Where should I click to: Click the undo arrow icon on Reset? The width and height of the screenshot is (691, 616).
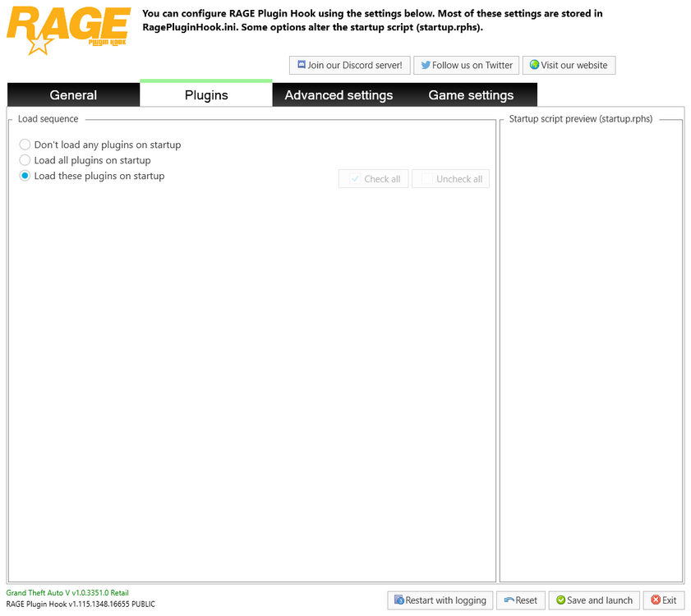click(508, 600)
